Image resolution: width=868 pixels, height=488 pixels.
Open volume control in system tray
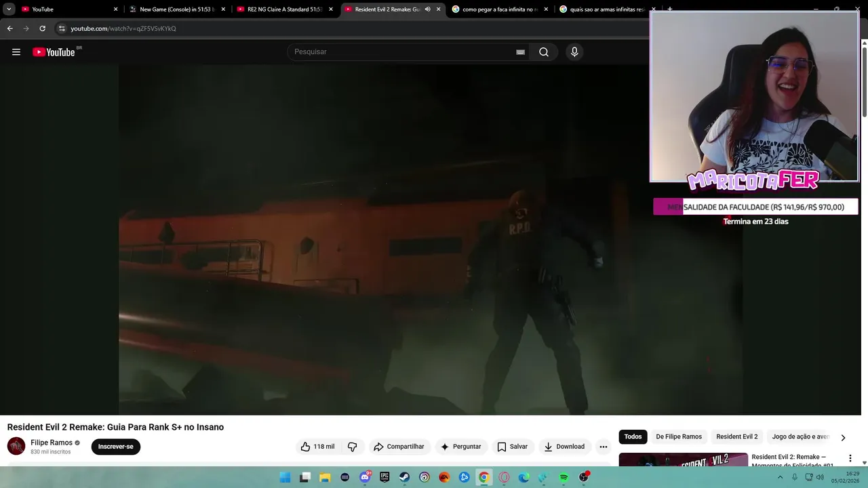tap(820, 477)
